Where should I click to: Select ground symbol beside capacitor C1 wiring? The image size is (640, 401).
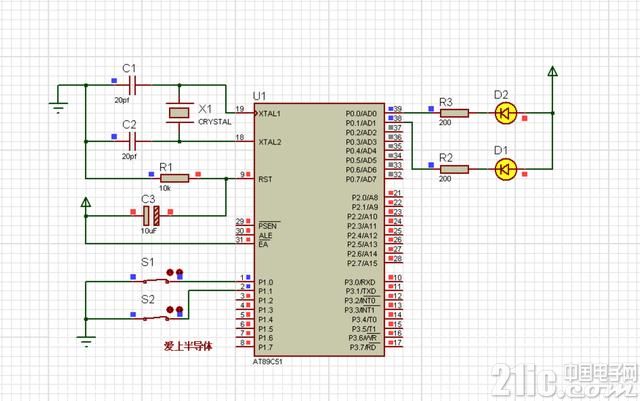tap(58, 107)
